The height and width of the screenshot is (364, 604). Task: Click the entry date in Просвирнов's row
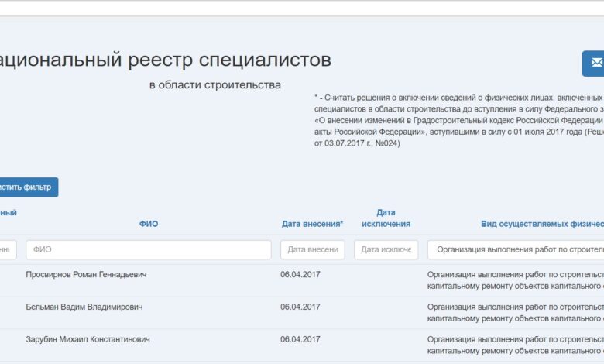(300, 275)
